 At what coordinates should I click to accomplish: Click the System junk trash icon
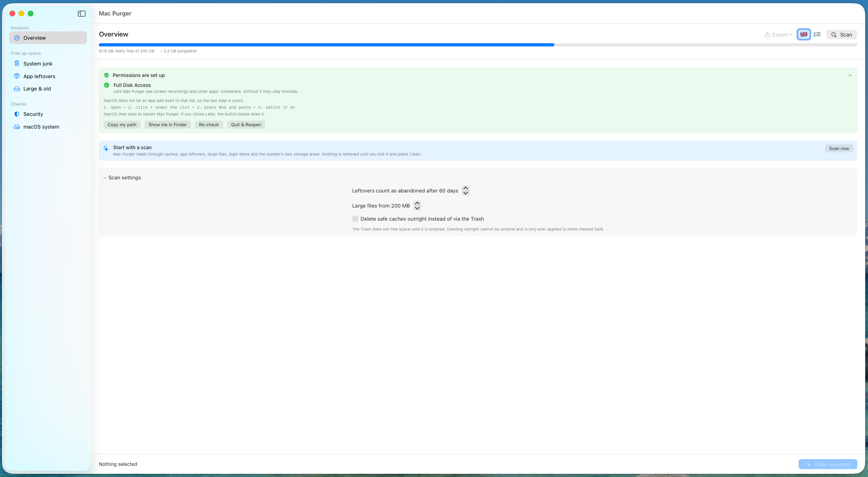(17, 63)
